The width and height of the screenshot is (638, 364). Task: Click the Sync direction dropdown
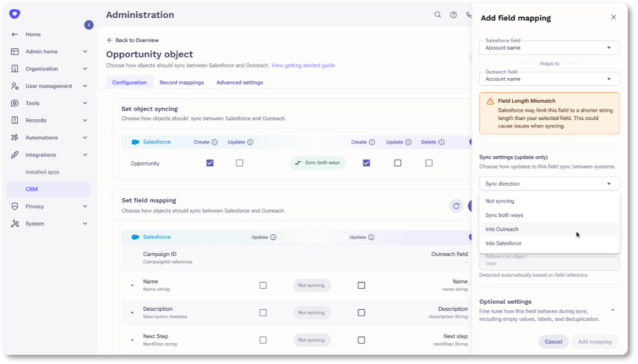point(549,184)
